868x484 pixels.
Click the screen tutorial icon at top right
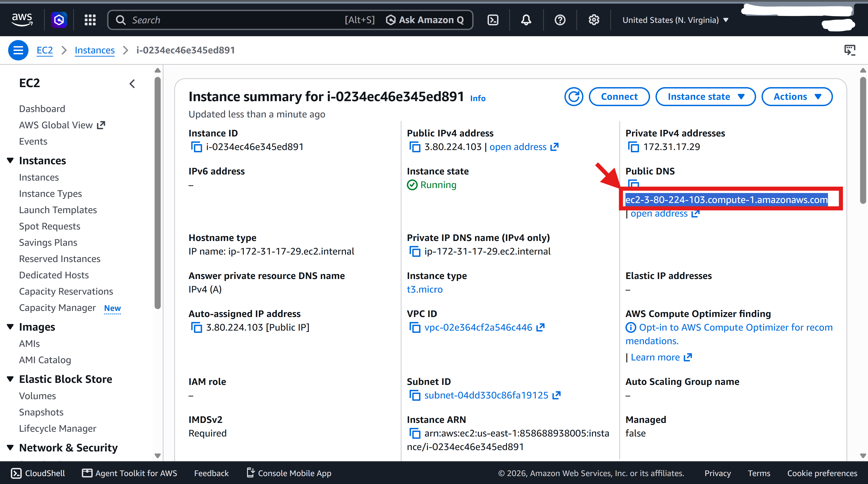click(849, 50)
